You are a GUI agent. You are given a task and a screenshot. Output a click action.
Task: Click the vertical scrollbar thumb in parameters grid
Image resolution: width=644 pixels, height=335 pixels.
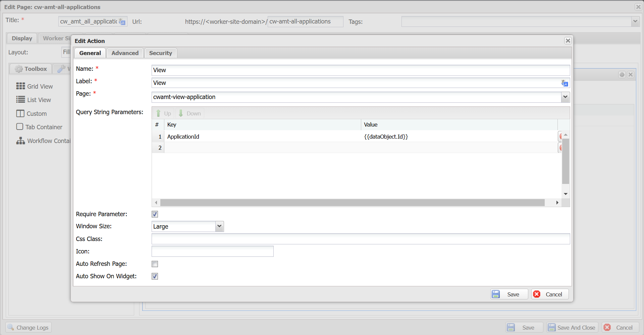pyautogui.click(x=566, y=161)
